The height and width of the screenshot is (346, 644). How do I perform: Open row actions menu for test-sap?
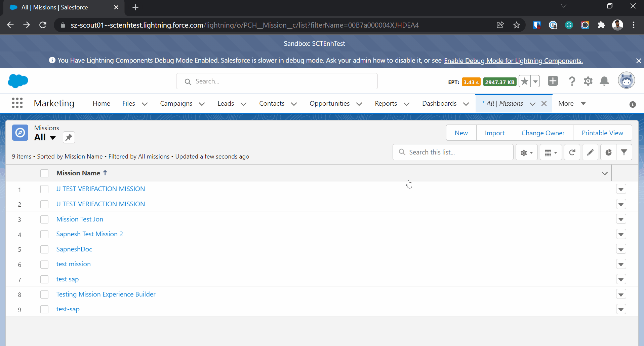click(621, 309)
